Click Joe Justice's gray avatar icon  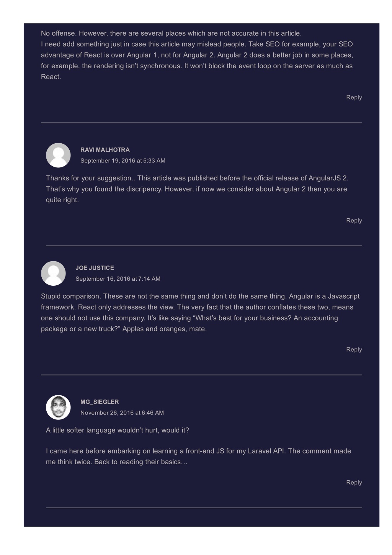[x=53, y=273]
